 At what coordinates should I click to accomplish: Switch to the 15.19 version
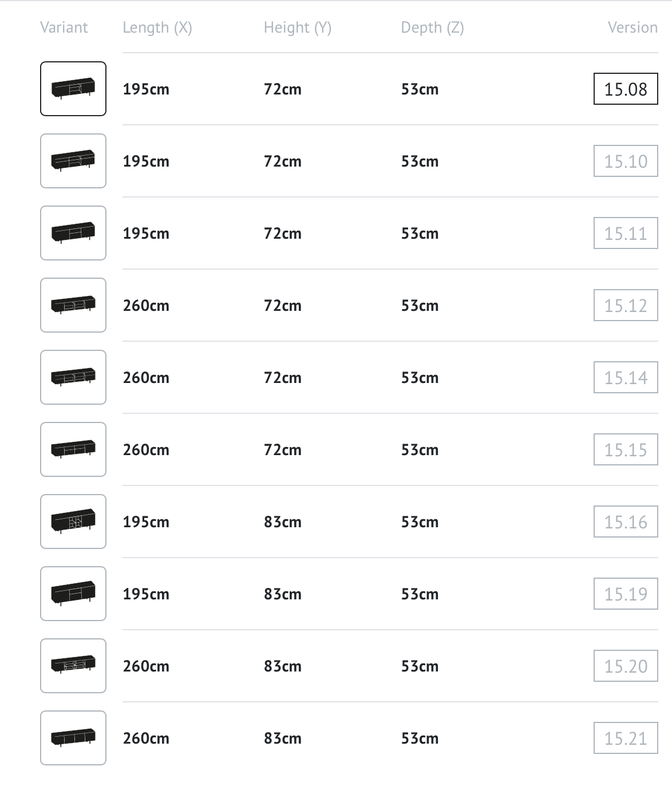(x=626, y=594)
